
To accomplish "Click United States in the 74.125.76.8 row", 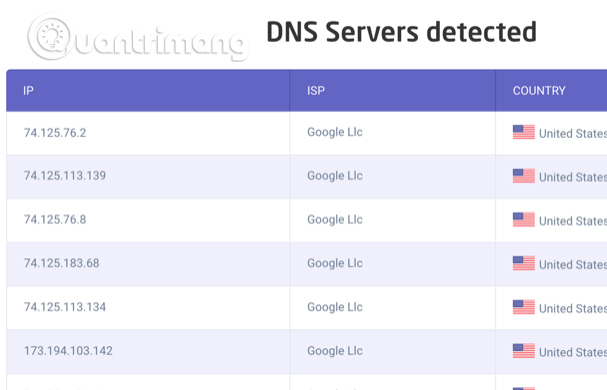I will [x=573, y=221].
